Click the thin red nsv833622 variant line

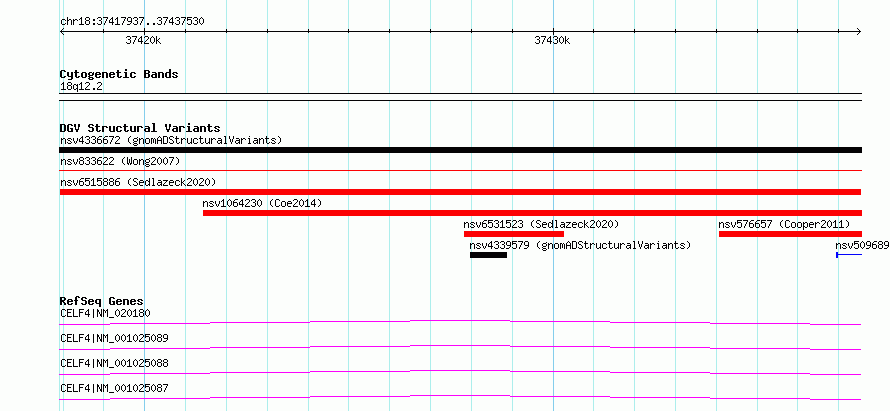(460, 170)
